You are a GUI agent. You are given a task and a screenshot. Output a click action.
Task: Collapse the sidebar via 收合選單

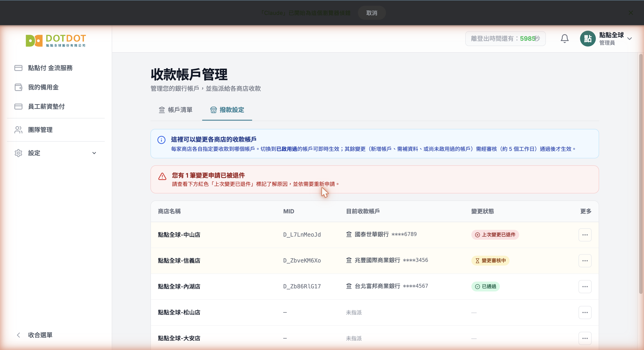click(56, 335)
